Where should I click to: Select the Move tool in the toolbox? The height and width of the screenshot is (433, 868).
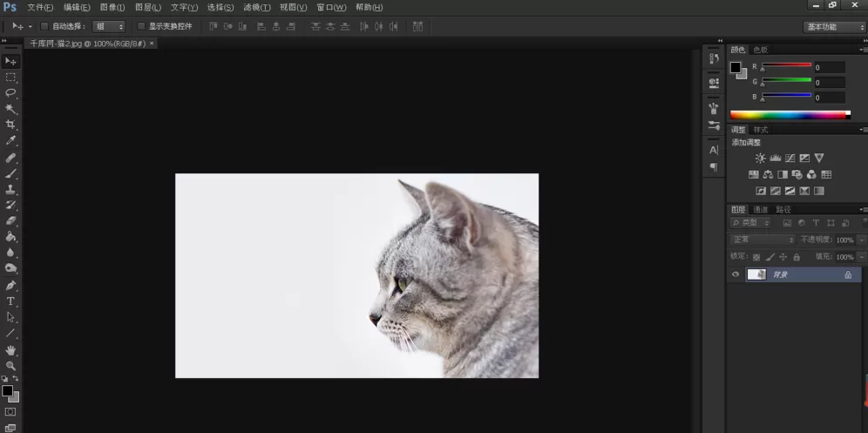click(x=10, y=61)
